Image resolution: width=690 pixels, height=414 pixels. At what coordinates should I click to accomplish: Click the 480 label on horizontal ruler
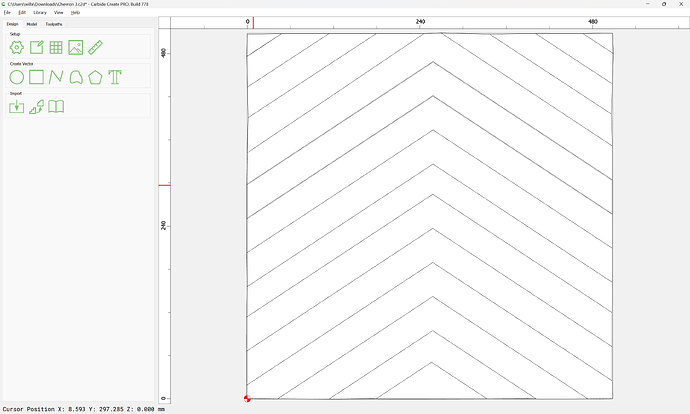(593, 21)
